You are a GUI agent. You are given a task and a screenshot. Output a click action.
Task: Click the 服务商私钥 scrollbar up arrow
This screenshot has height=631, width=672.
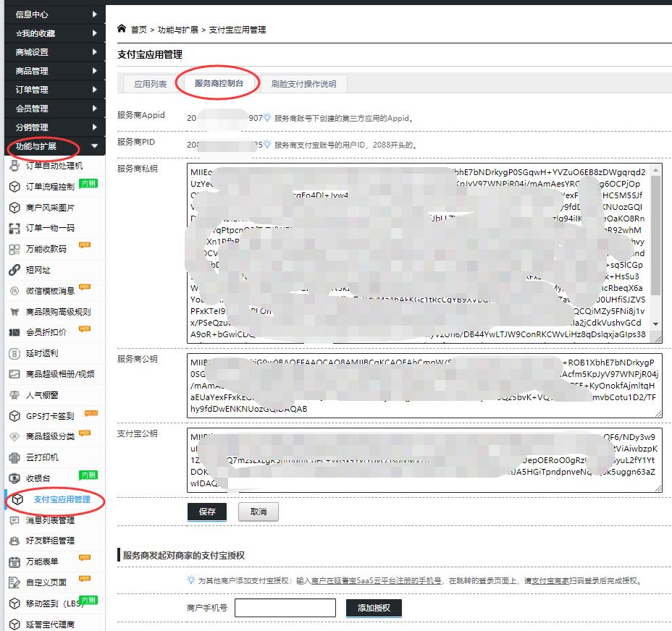coord(656,170)
